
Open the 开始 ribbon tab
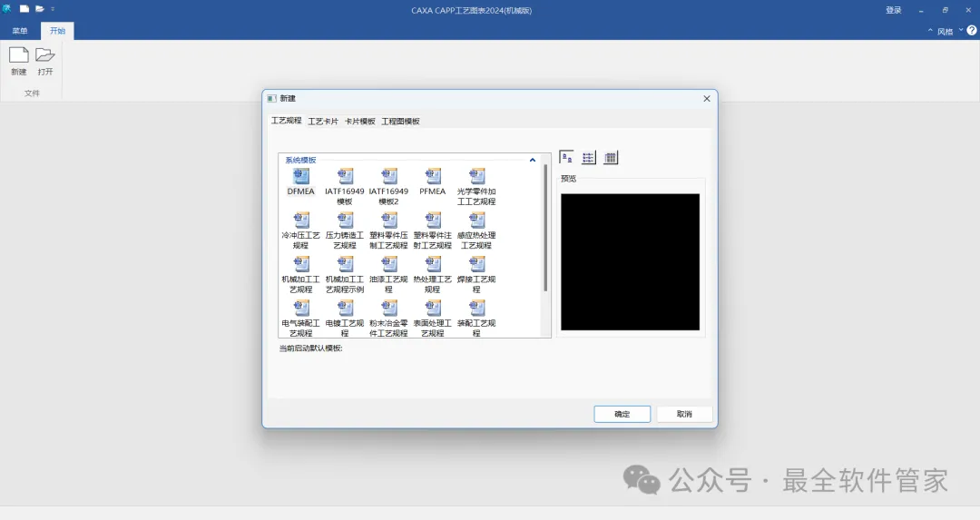coord(57,31)
